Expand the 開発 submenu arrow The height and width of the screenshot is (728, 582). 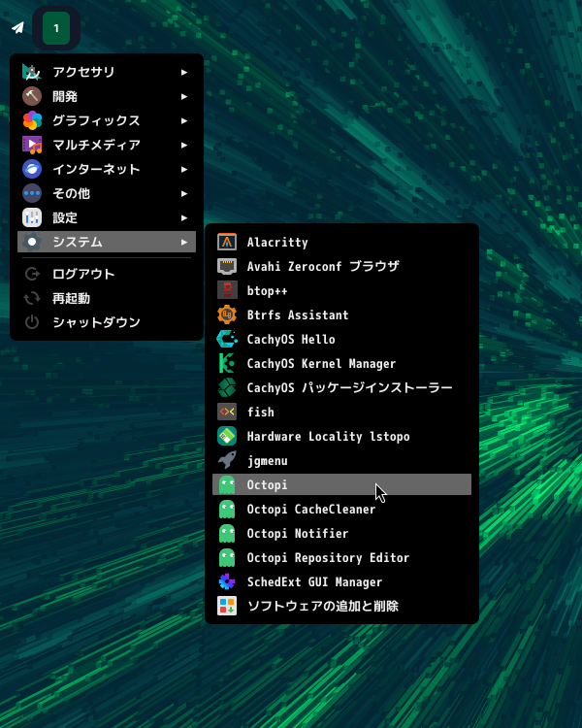[184, 96]
